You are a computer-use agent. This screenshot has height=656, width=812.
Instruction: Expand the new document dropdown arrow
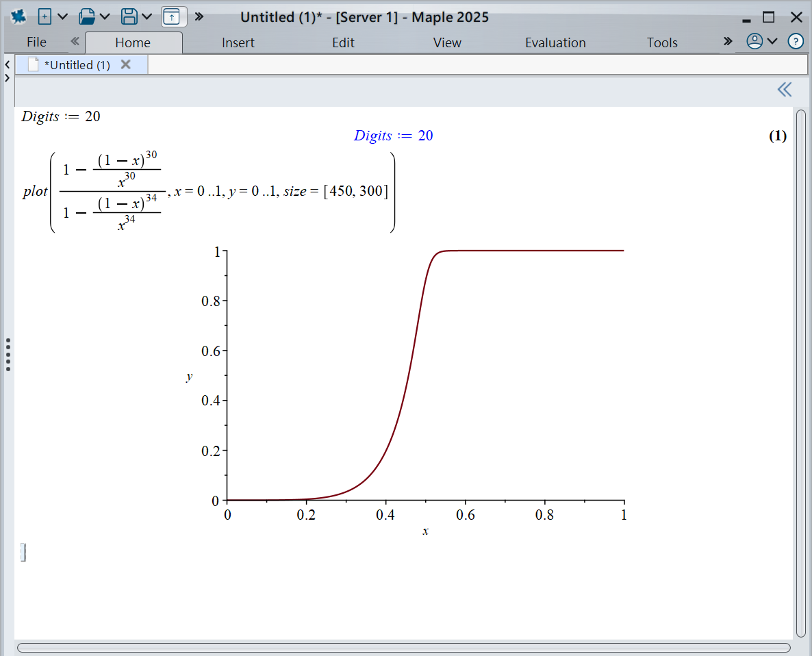click(x=63, y=16)
